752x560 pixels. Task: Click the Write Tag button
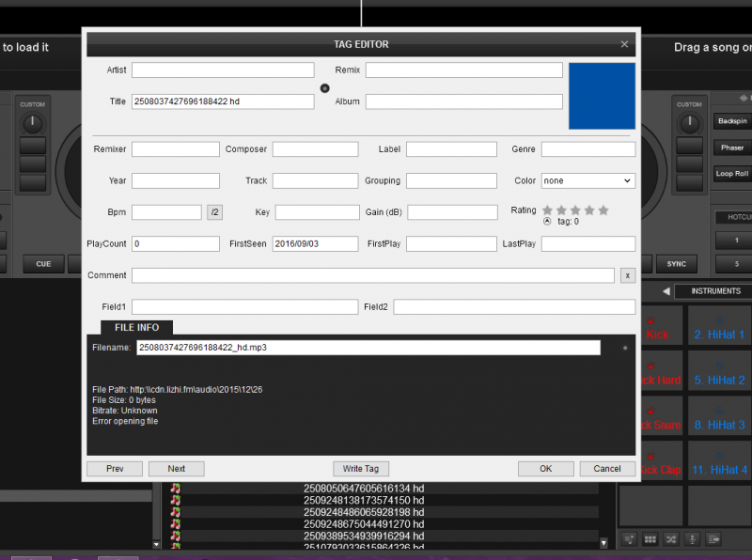point(360,469)
